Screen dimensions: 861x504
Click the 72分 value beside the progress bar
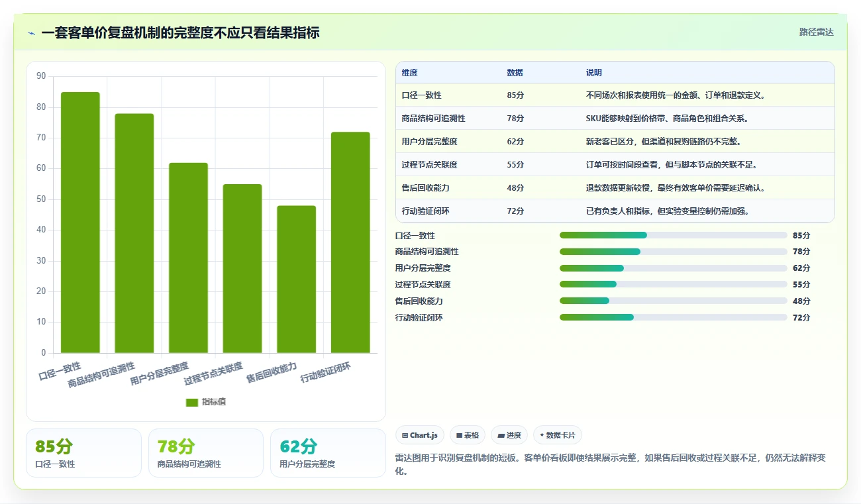coord(801,317)
